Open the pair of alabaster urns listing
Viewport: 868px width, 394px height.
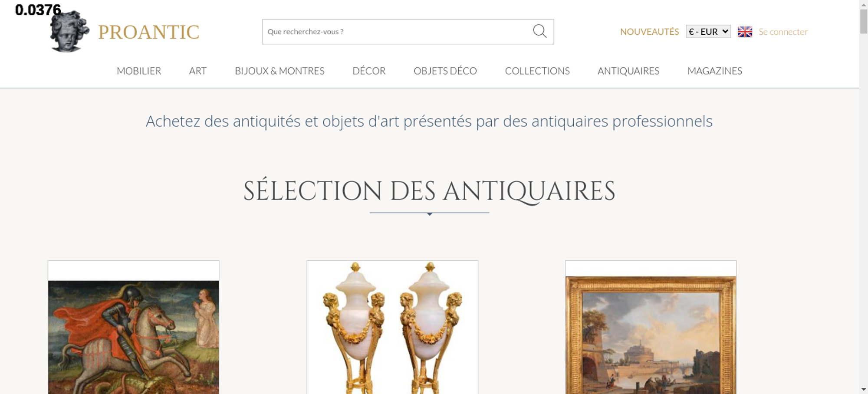click(x=392, y=328)
